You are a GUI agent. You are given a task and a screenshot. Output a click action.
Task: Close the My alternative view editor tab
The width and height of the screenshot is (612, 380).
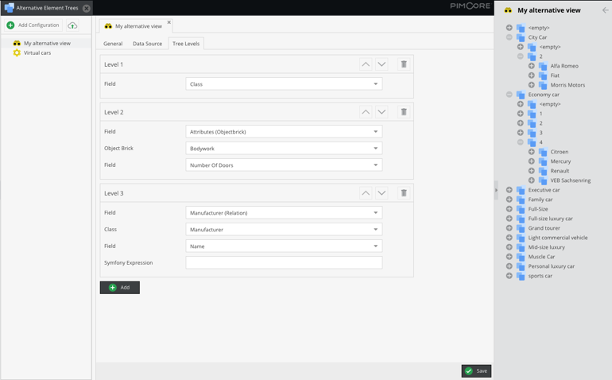point(169,22)
